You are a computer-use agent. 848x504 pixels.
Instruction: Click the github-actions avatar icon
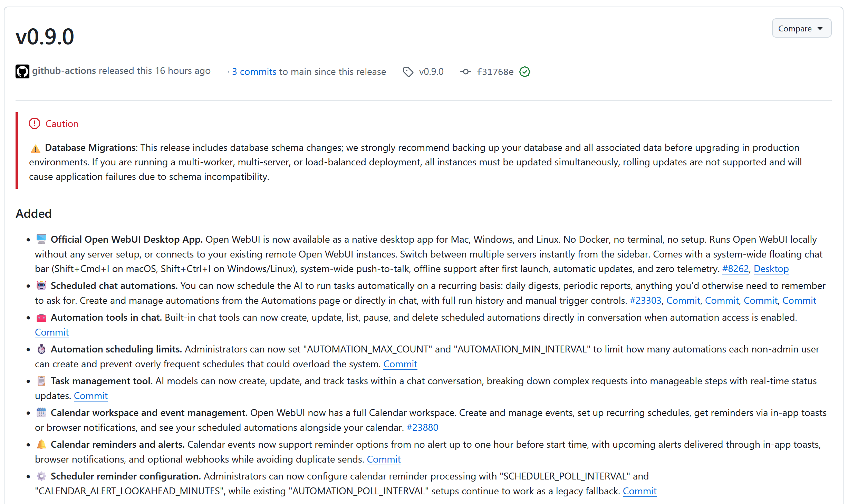pos(22,71)
